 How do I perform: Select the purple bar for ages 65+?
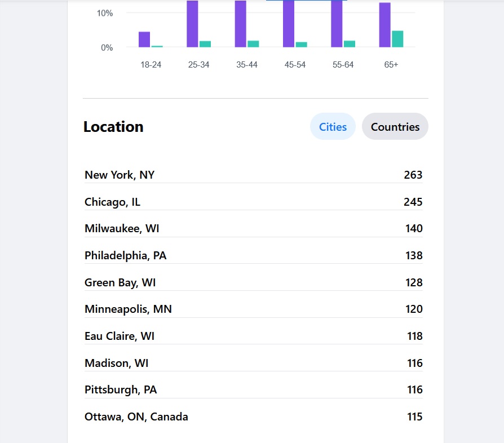click(x=385, y=25)
